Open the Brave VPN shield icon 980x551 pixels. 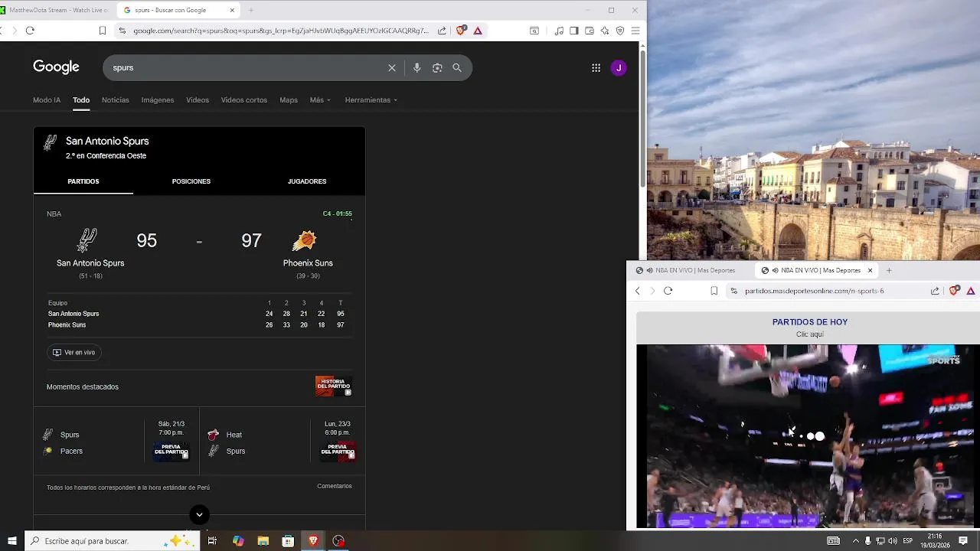click(620, 31)
